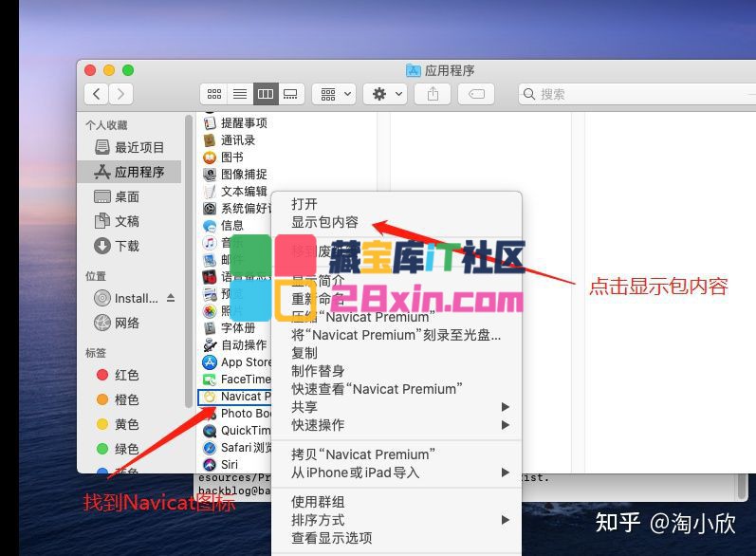This screenshot has height=556, width=756.
Task: Select FaceTime in the list
Action: [235, 379]
